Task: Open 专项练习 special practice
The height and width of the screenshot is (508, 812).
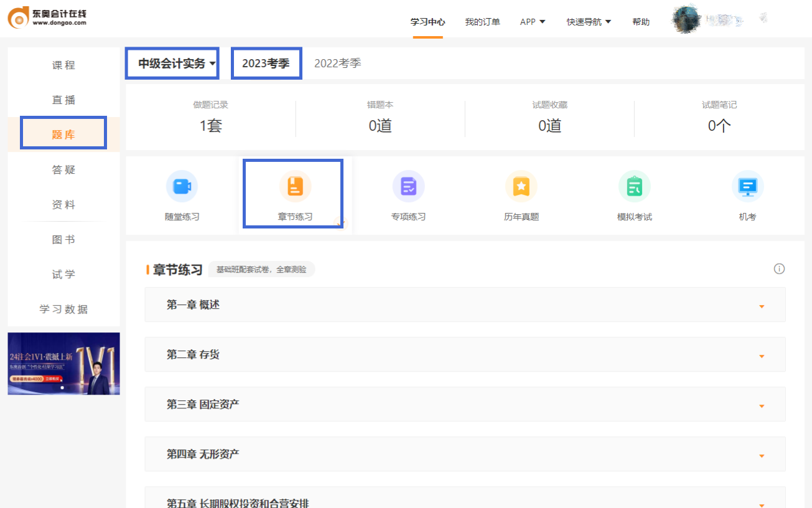Action: (x=408, y=194)
